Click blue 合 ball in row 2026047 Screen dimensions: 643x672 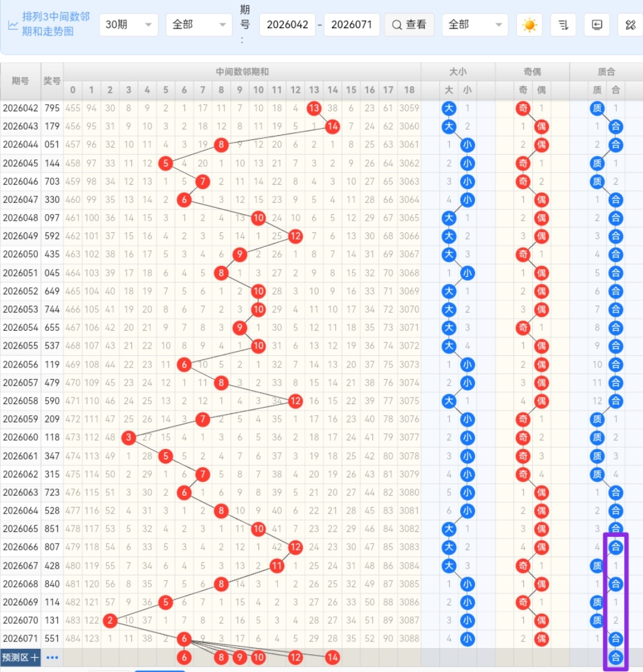coord(615,200)
